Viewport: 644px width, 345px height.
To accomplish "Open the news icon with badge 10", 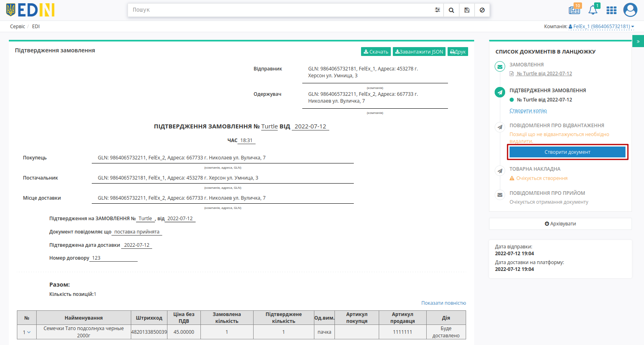I will point(574,10).
